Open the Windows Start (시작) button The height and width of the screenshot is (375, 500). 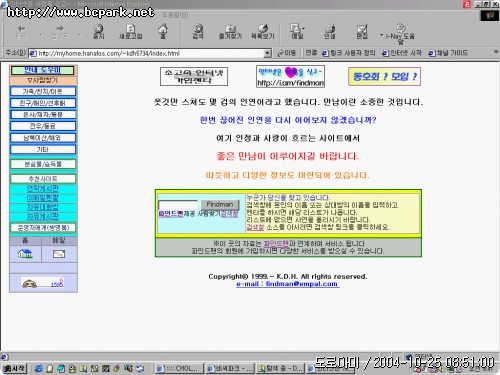[14, 368]
